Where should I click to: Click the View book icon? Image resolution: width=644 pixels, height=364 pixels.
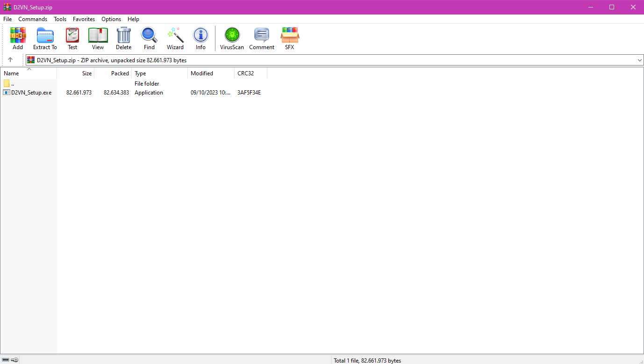tap(98, 38)
